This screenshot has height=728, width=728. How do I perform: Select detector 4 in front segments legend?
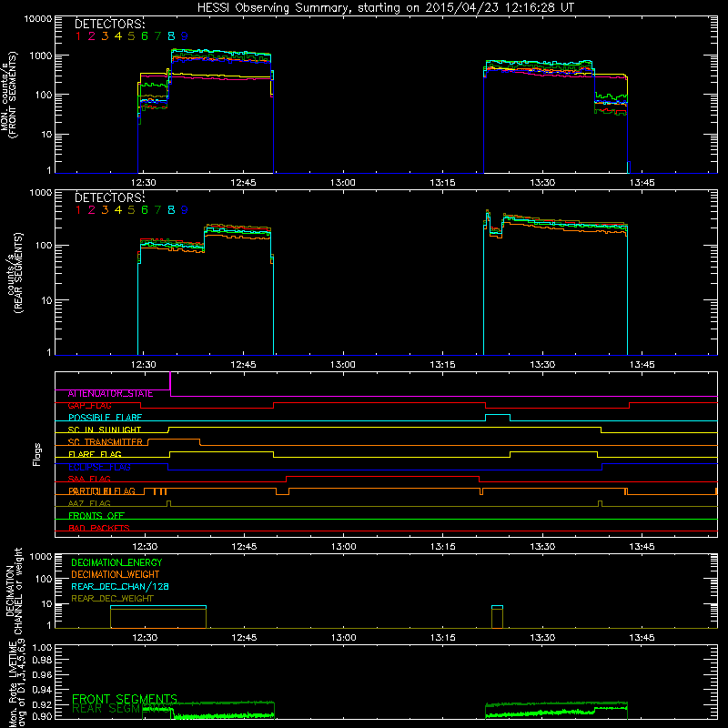118,36
